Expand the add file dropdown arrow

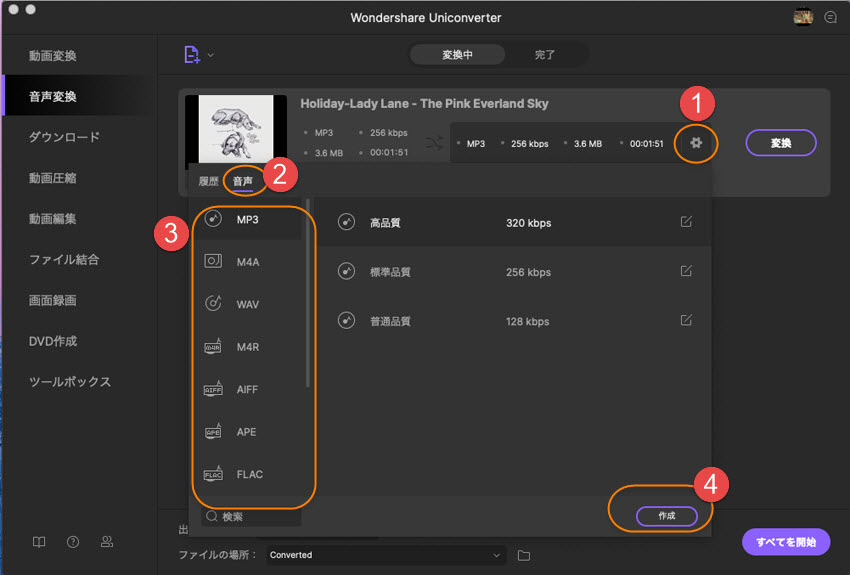point(210,55)
